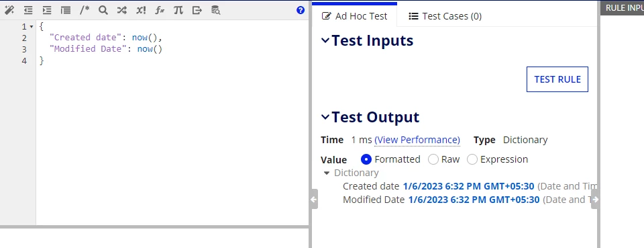Click the x! toolbar icon
Screen dimensions: 644x248
click(141, 10)
